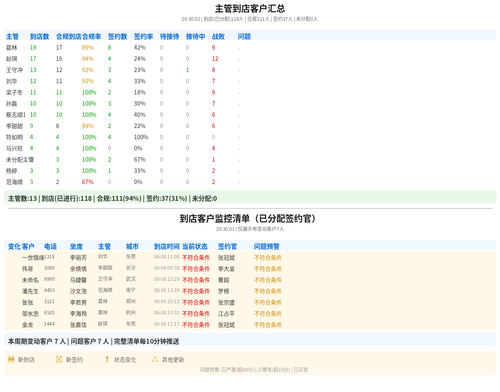Click customer name 伟哥
500x392 pixels.
click(28, 269)
